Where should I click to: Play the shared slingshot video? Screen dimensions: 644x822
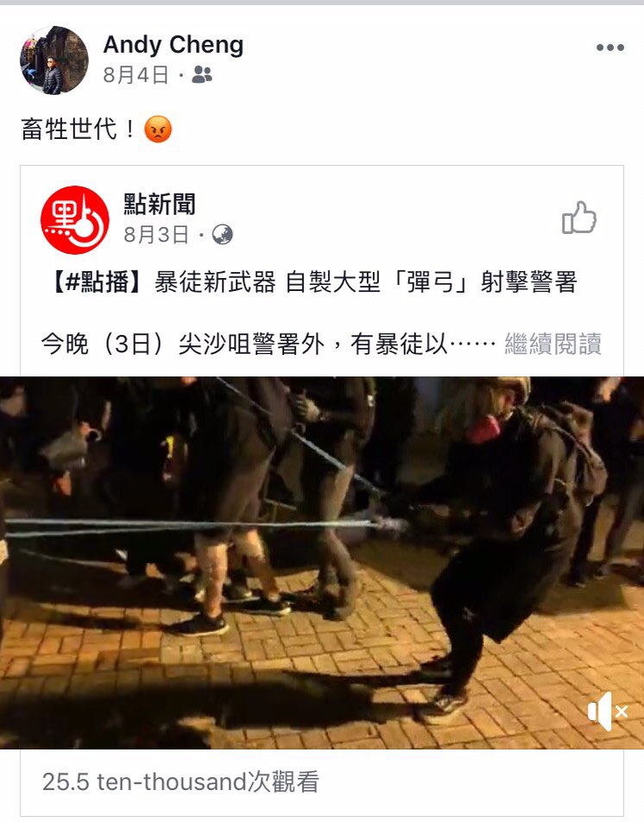click(x=322, y=562)
